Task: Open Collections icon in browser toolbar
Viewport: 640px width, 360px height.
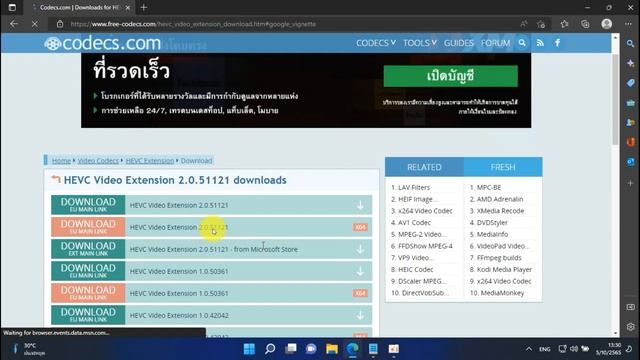Action: (x=585, y=24)
